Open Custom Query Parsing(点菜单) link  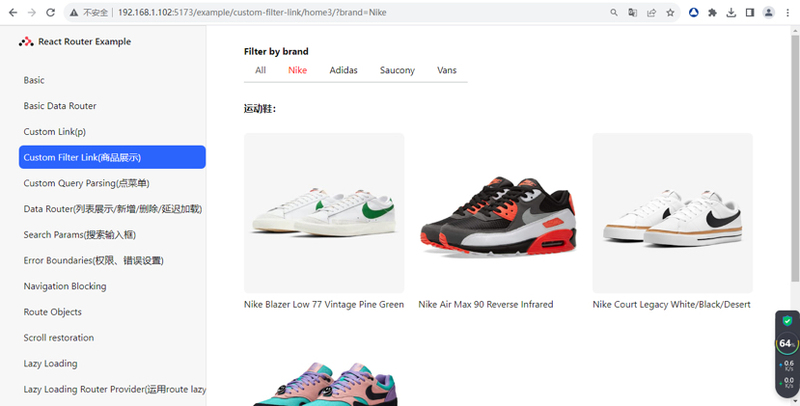pos(112,183)
